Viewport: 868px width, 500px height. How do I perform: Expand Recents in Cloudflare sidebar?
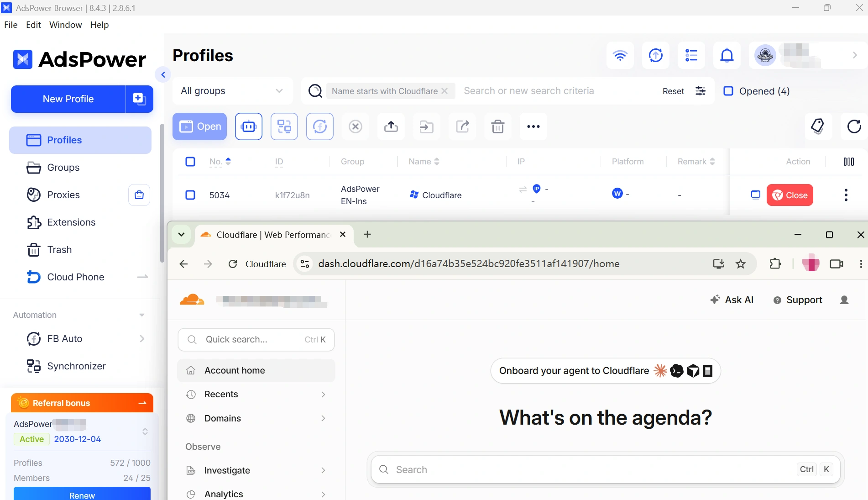tap(323, 395)
